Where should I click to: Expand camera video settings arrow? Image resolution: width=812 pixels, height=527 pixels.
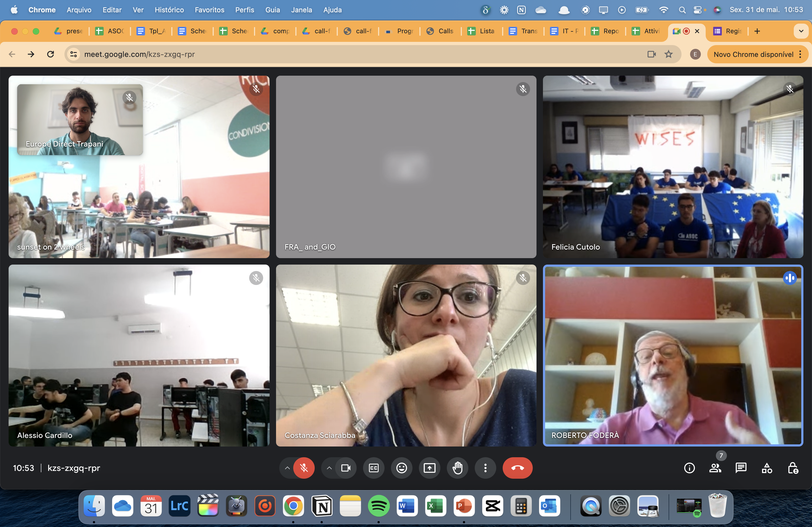(329, 468)
